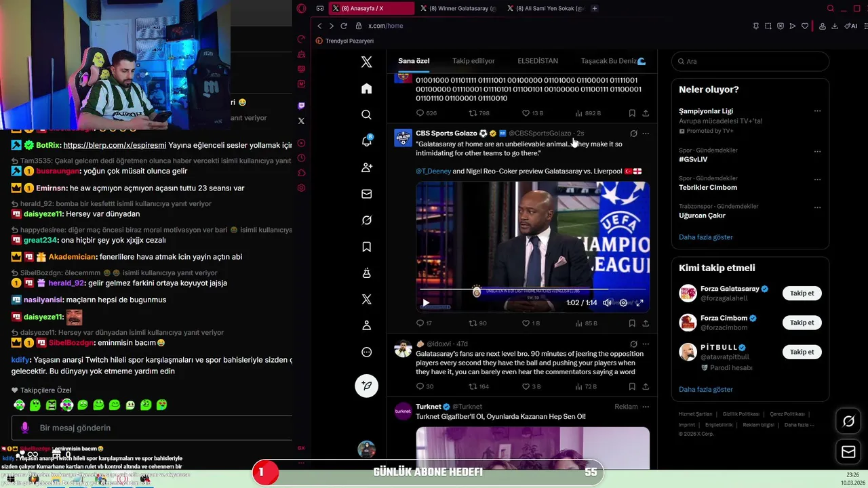Open more options on @idoxvi post

point(646,344)
